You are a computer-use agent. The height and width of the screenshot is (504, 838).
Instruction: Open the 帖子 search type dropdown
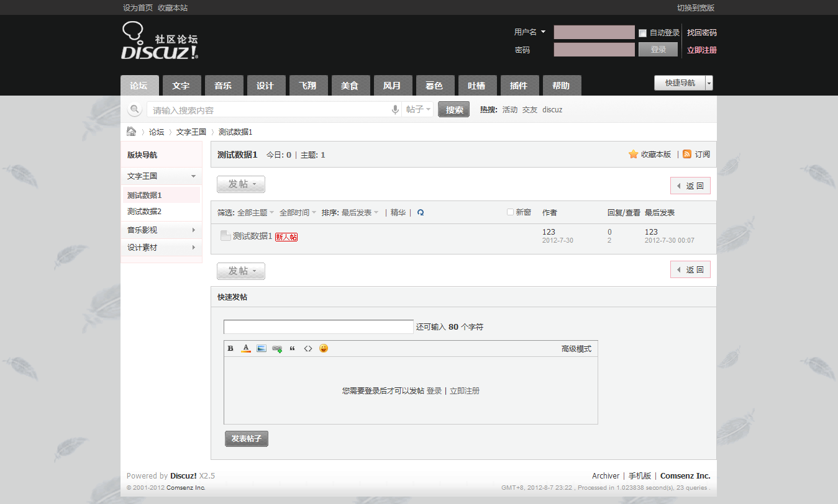(x=419, y=110)
